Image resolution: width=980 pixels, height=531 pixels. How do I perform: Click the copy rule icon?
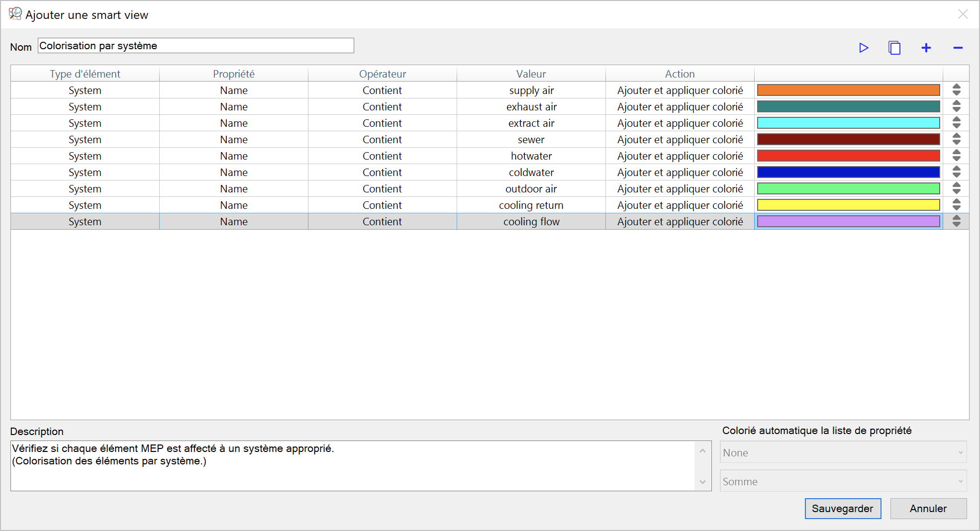tap(894, 48)
